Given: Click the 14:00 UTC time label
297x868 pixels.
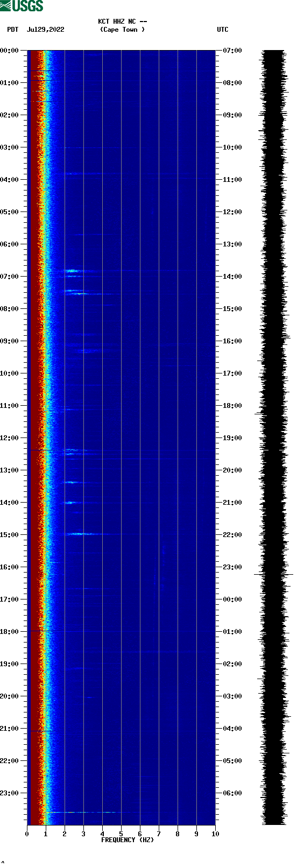Looking at the screenshot, I should (x=232, y=277).
